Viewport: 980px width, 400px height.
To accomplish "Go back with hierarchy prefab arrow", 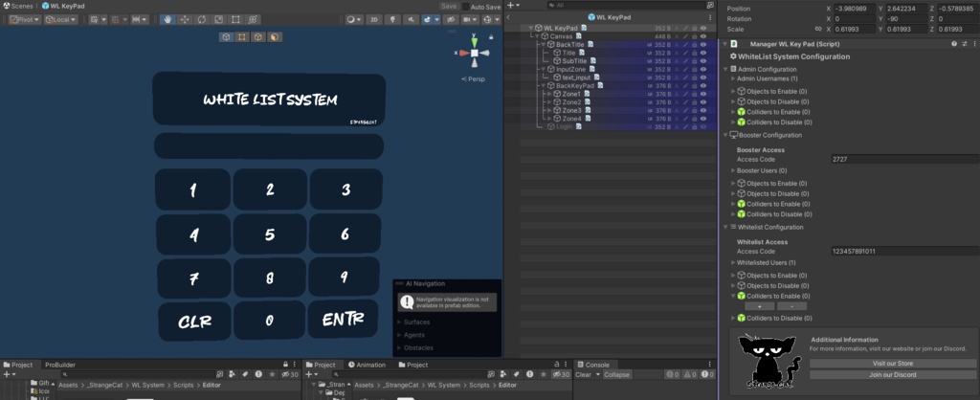I will pos(508,17).
